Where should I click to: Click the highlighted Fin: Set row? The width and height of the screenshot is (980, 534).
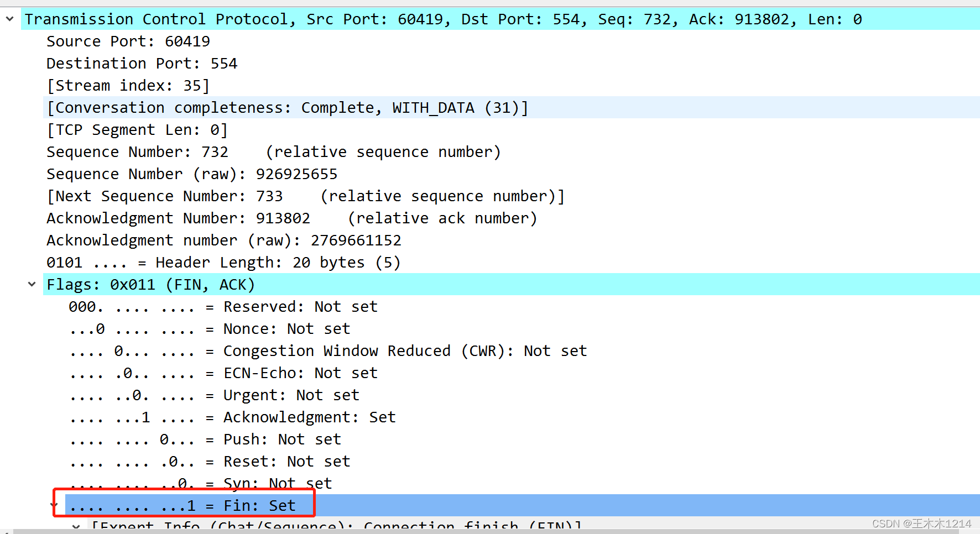(523, 505)
